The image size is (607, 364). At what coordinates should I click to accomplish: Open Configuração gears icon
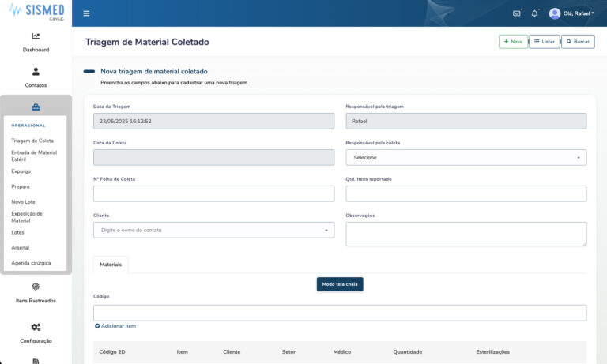pyautogui.click(x=36, y=328)
